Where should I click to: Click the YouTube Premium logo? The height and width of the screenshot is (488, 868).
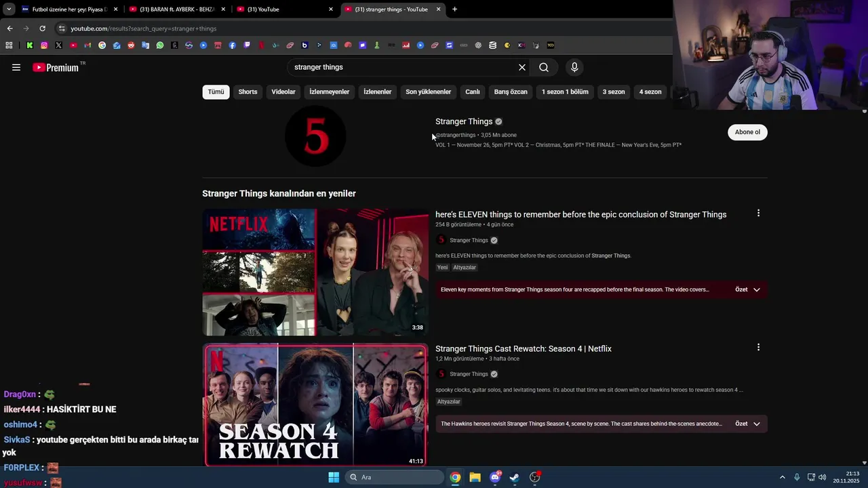(56, 67)
